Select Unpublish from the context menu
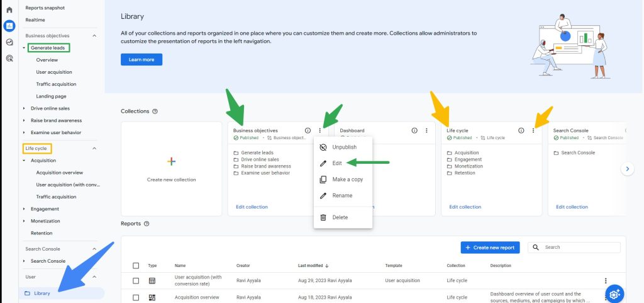Viewport: 644px width, 303px height. [x=343, y=147]
